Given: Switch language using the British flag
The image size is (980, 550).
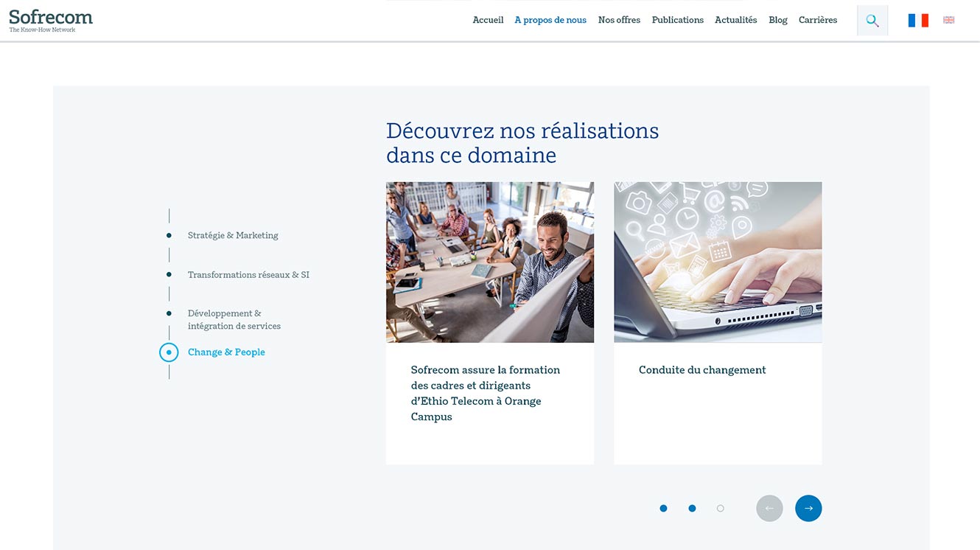Looking at the screenshot, I should coord(949,20).
